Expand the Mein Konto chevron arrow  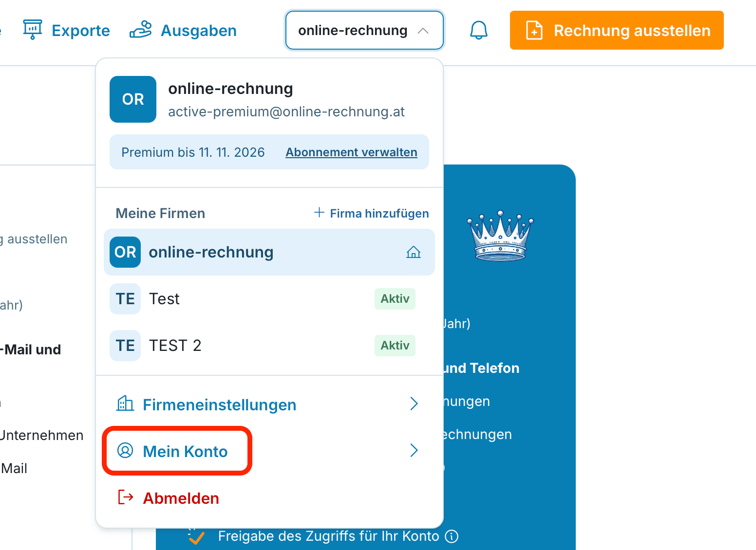(x=414, y=450)
